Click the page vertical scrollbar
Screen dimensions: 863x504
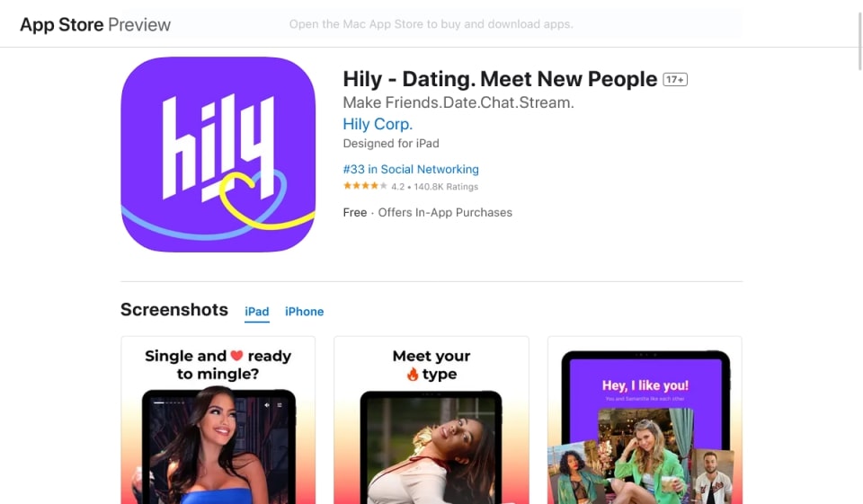[859, 41]
